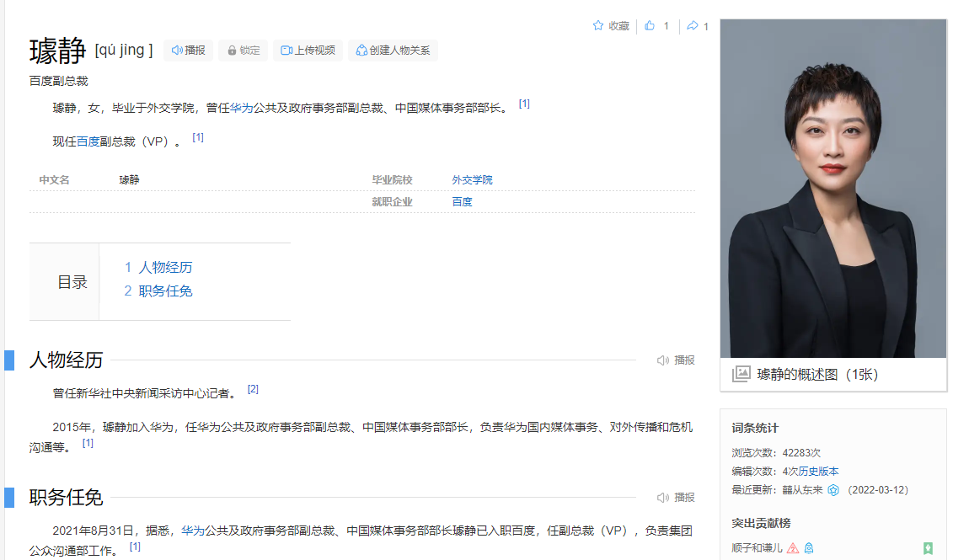Click the 璩静 page title

click(58, 51)
